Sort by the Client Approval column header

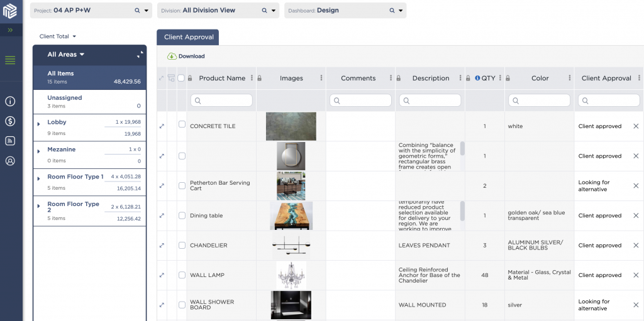pos(606,78)
